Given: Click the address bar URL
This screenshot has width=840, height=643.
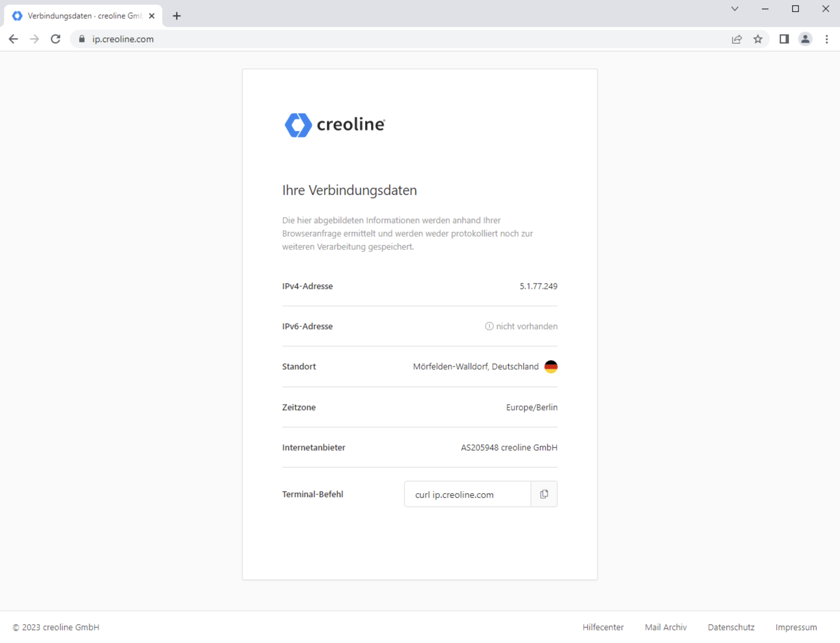Looking at the screenshot, I should point(123,39).
